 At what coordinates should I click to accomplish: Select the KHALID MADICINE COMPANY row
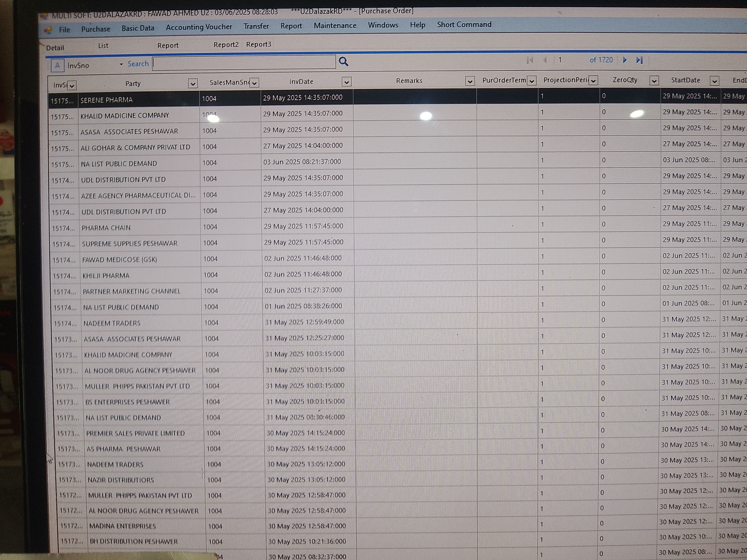(125, 115)
